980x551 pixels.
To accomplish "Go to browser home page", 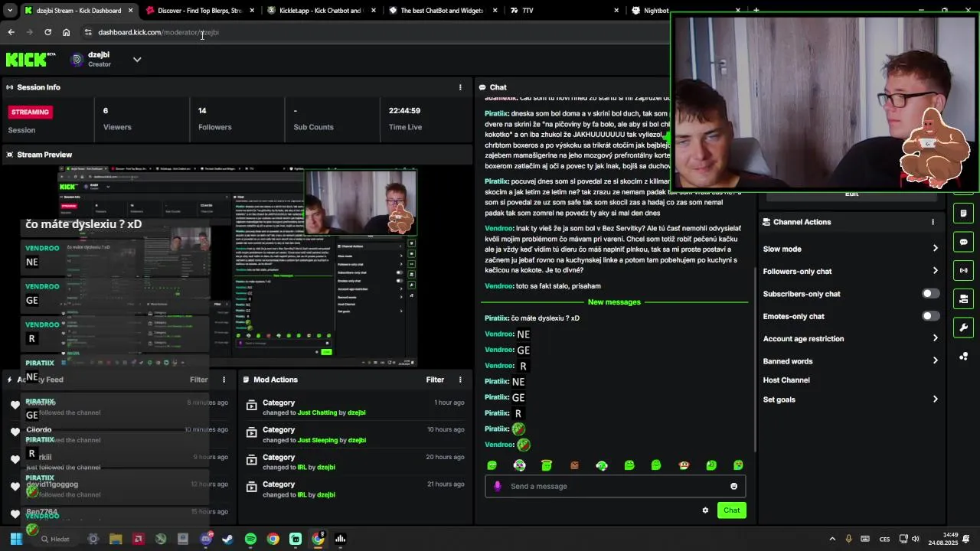I will tap(66, 32).
